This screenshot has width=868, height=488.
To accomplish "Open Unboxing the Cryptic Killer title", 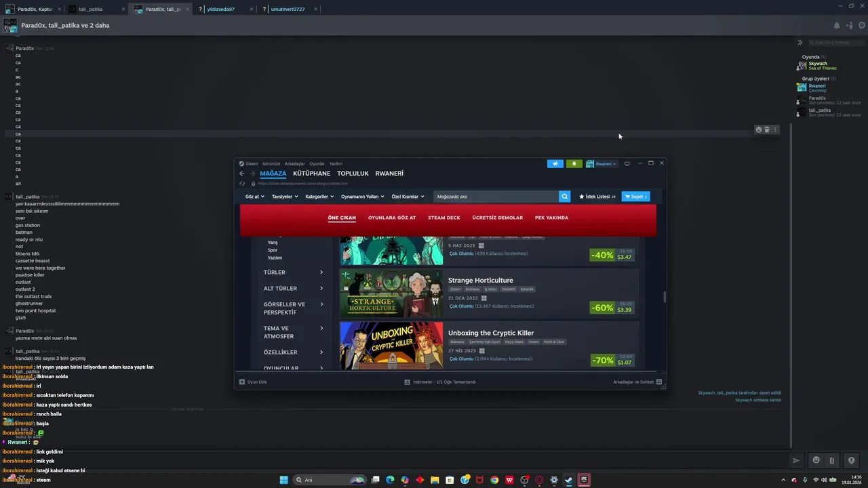I will pos(491,333).
